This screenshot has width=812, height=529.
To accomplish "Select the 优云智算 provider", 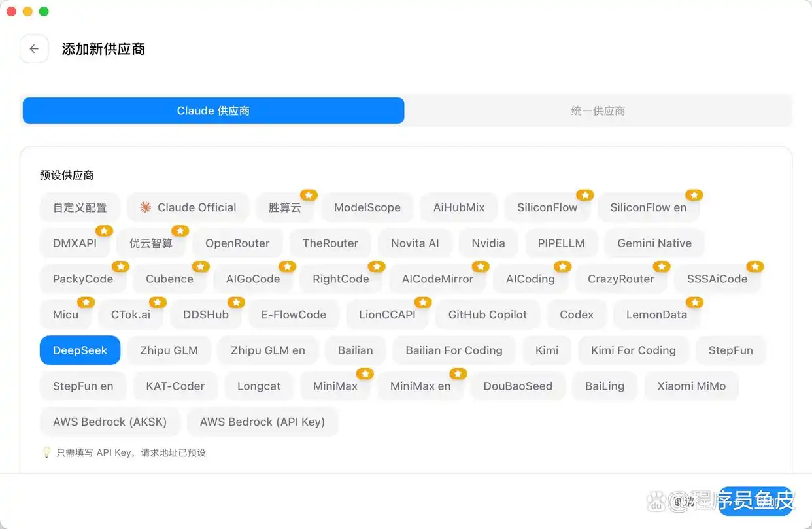I will tap(151, 243).
